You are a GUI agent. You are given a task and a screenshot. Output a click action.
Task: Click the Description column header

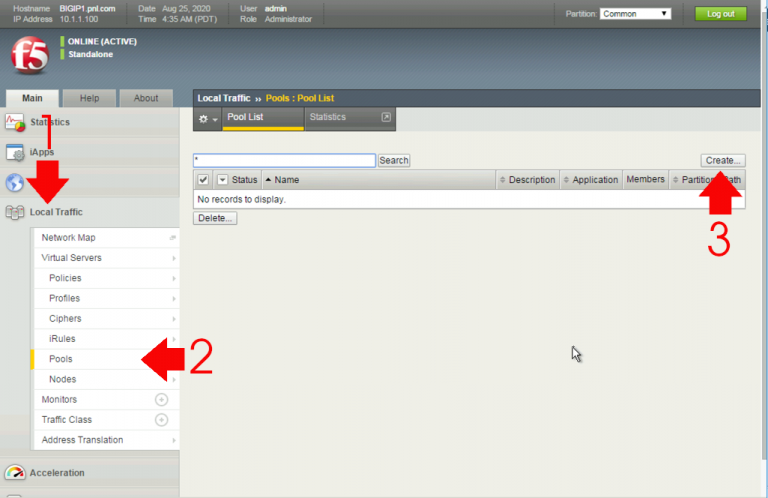click(x=532, y=180)
